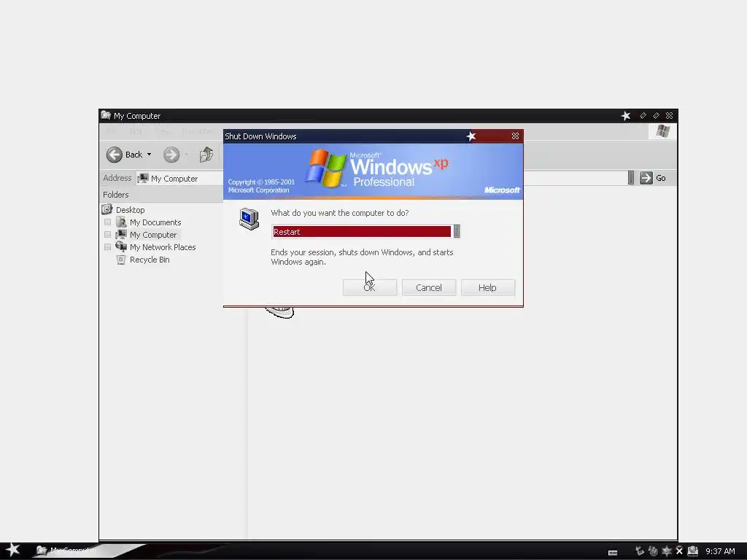Minimize the My Computer window

point(643,116)
